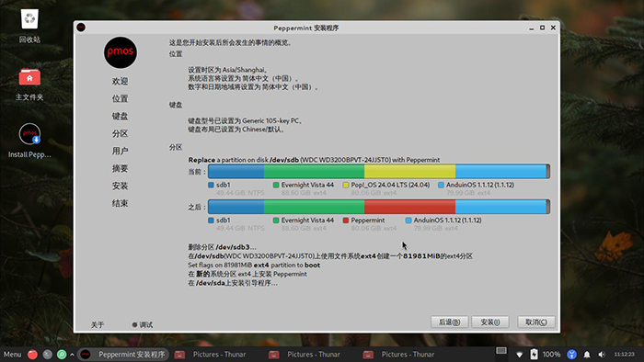Open the Home folder desktop icon
This screenshot has width=644, height=362.
pos(29,76)
